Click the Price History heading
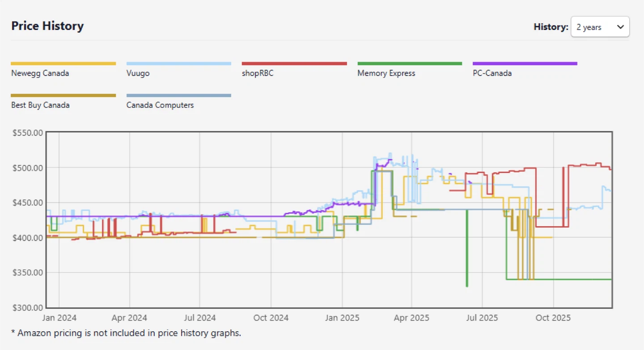The width and height of the screenshot is (644, 350). pyautogui.click(x=47, y=26)
